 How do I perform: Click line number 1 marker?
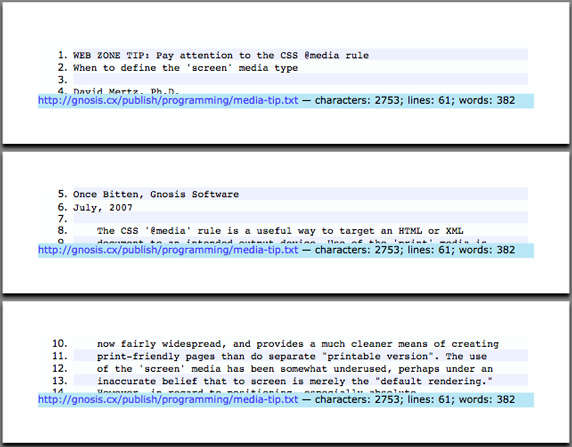pyautogui.click(x=63, y=55)
